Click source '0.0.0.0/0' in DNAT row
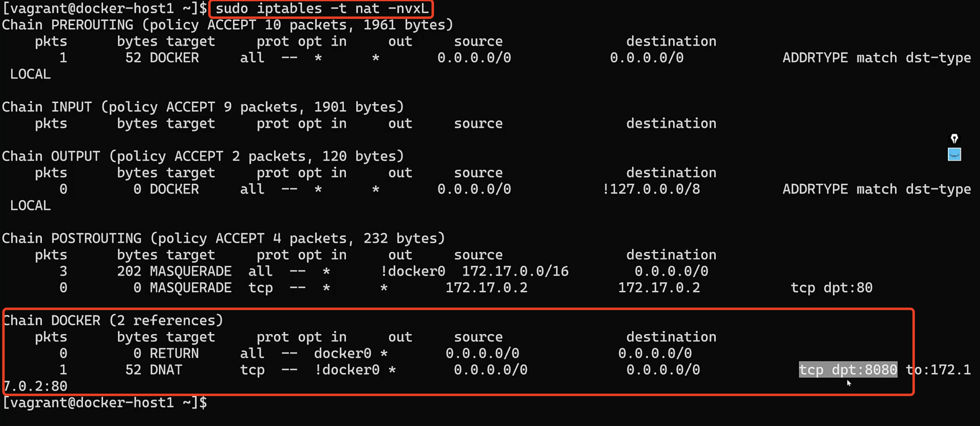The image size is (980, 426). pyautogui.click(x=491, y=370)
